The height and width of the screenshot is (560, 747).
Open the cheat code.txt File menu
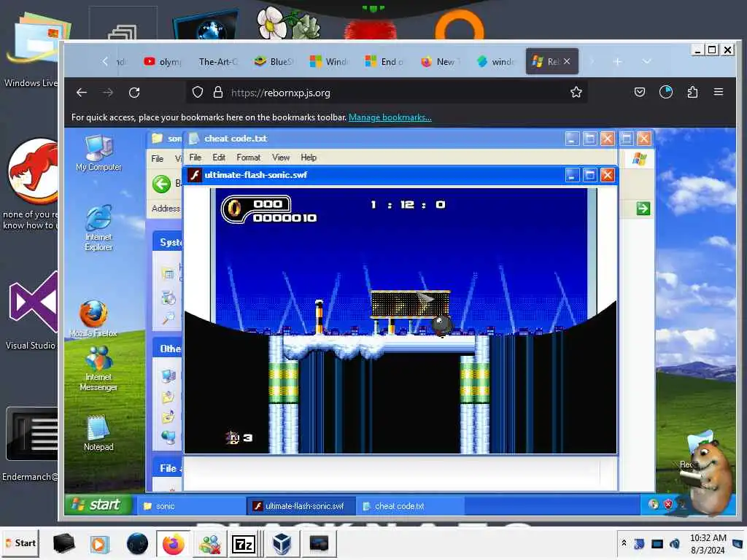195,157
